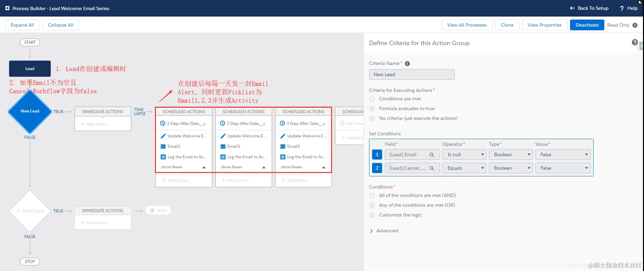The image size is (644, 271).
Task: Deactivate the process
Action: point(587,25)
